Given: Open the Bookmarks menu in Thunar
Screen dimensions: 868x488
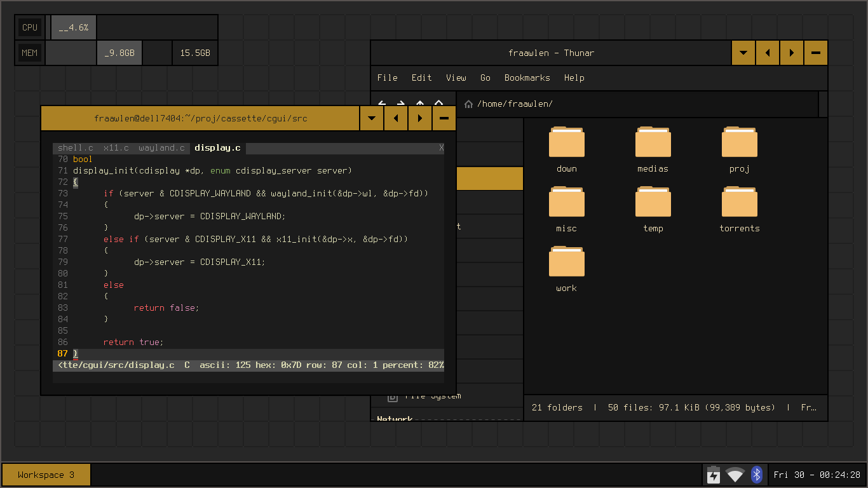Looking at the screenshot, I should tap(527, 78).
